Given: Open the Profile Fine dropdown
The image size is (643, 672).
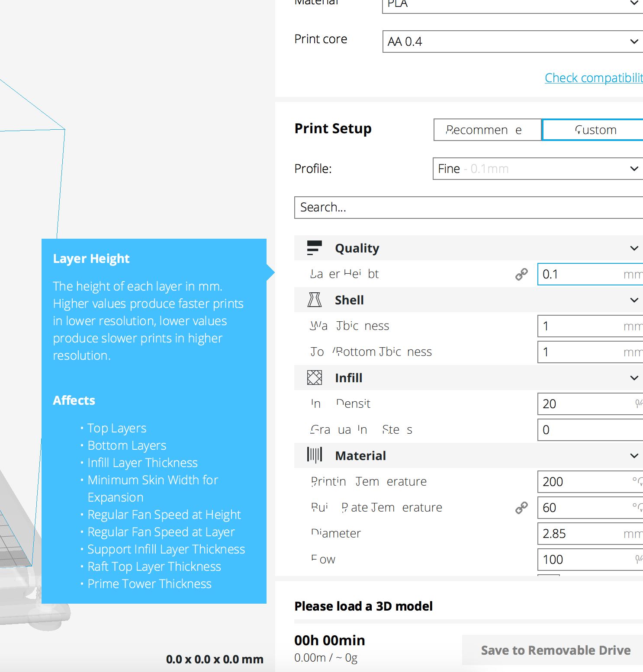Looking at the screenshot, I should (538, 169).
